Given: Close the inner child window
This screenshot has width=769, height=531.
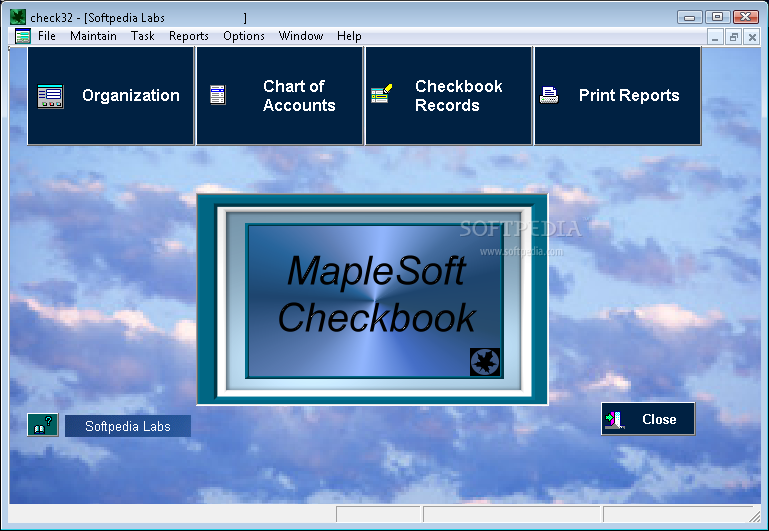Looking at the screenshot, I should (x=752, y=37).
